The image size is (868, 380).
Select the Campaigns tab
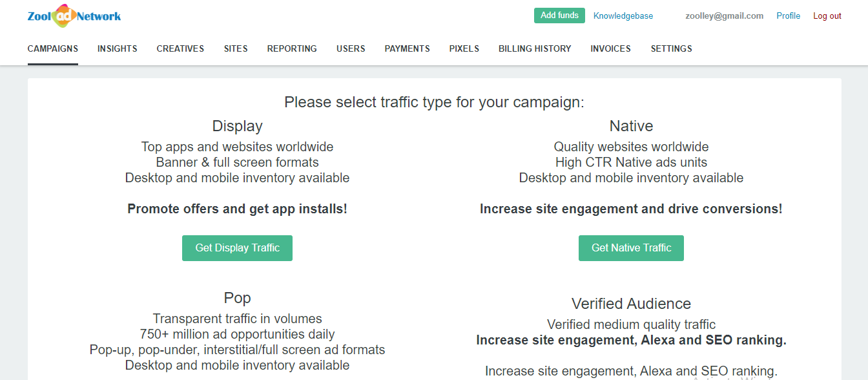(x=53, y=48)
